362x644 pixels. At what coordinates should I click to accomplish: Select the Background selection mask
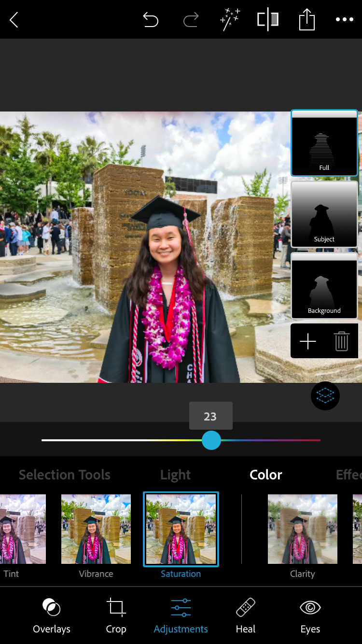324,286
